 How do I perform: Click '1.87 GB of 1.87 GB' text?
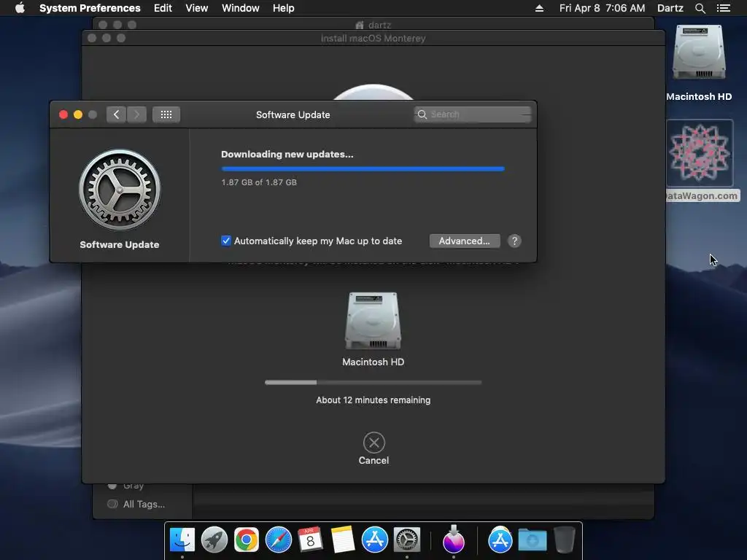point(259,182)
